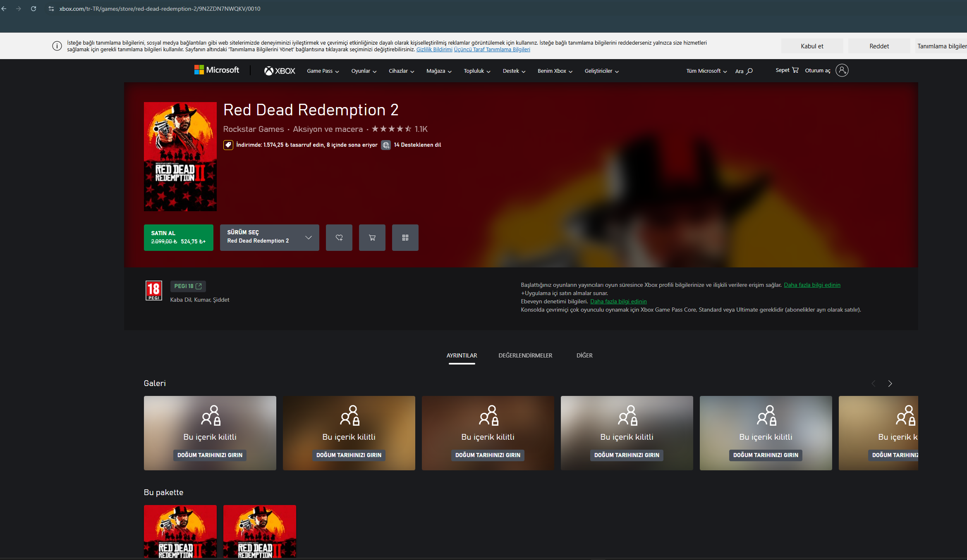The height and width of the screenshot is (560, 967).
Task: Click the Satın Al buy button
Action: pyautogui.click(x=179, y=238)
